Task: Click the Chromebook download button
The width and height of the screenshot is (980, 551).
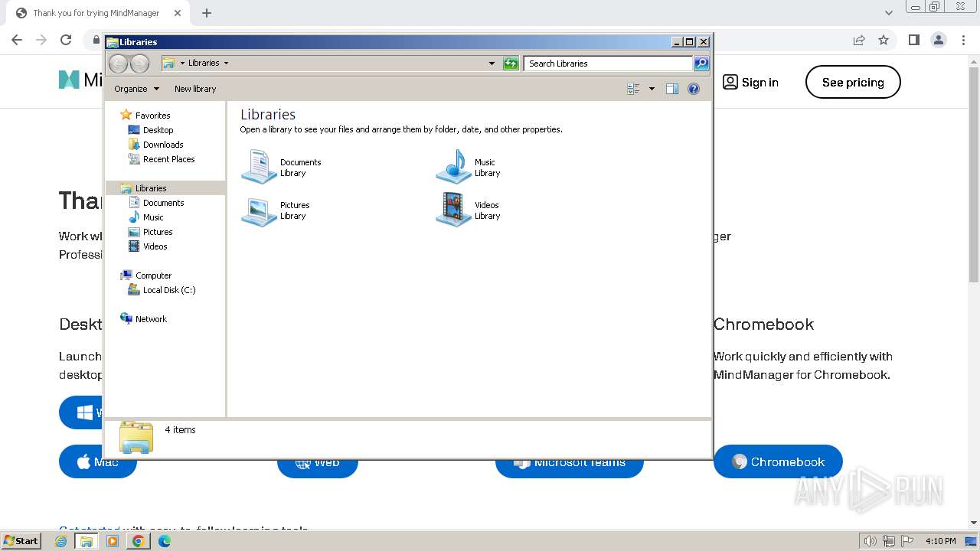Action: click(778, 461)
